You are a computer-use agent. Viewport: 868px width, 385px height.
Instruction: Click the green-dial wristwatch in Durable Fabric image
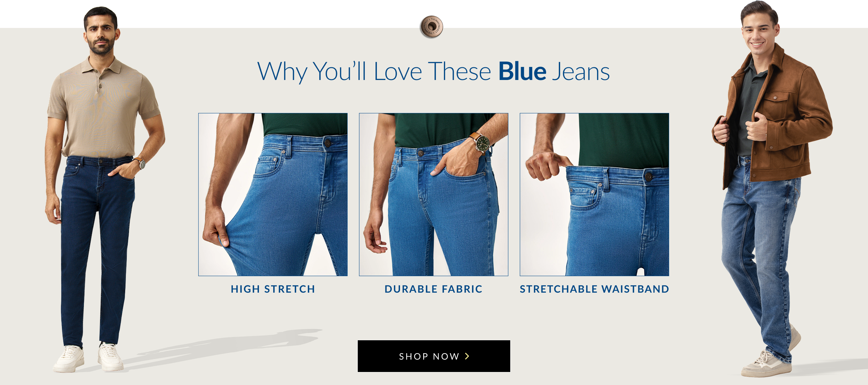[x=483, y=144]
